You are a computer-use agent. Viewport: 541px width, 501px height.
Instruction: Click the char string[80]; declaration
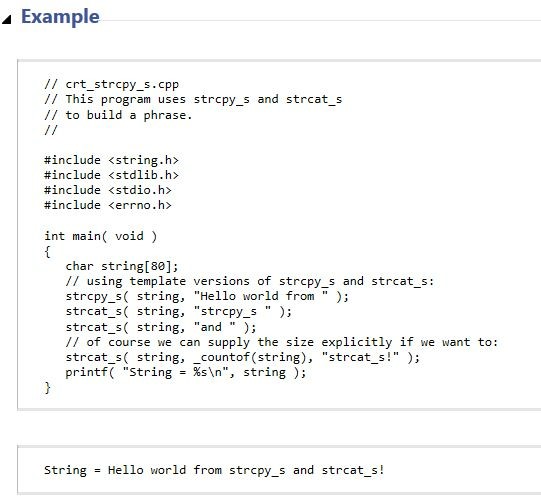click(122, 266)
